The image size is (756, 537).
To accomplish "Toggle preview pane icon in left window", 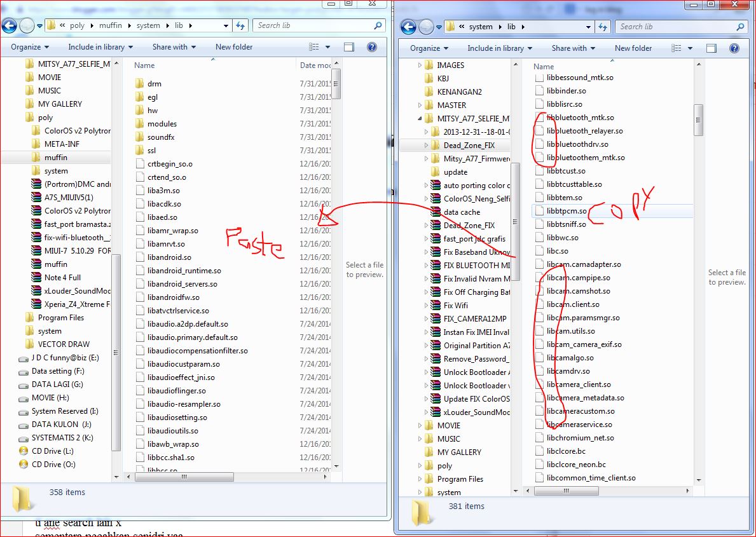I will 349,47.
